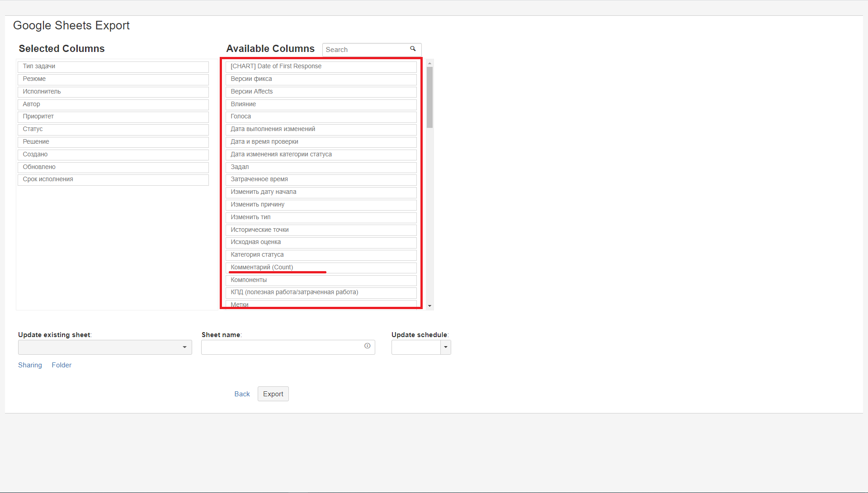This screenshot has height=493, width=868.
Task: Select the Исполнитель selected column
Action: pos(113,92)
